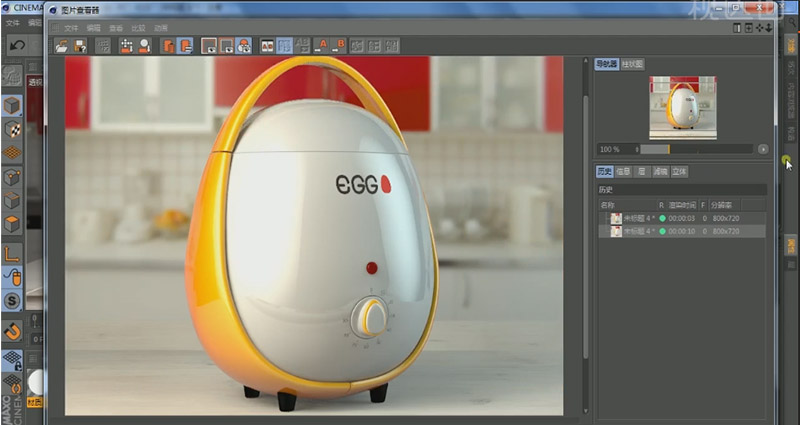Image resolution: width=800 pixels, height=425 pixels.
Task: Switch to the 滤镜 filter tab
Action: [660, 172]
